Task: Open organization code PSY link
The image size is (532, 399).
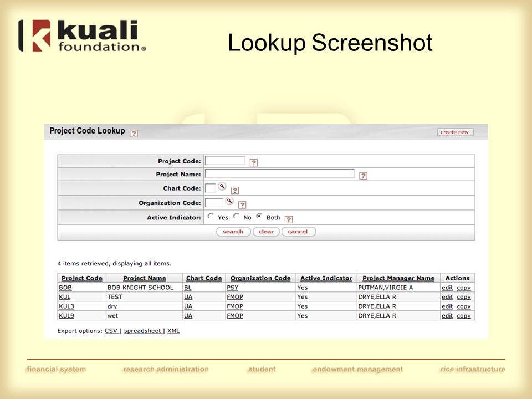Action: click(232, 288)
